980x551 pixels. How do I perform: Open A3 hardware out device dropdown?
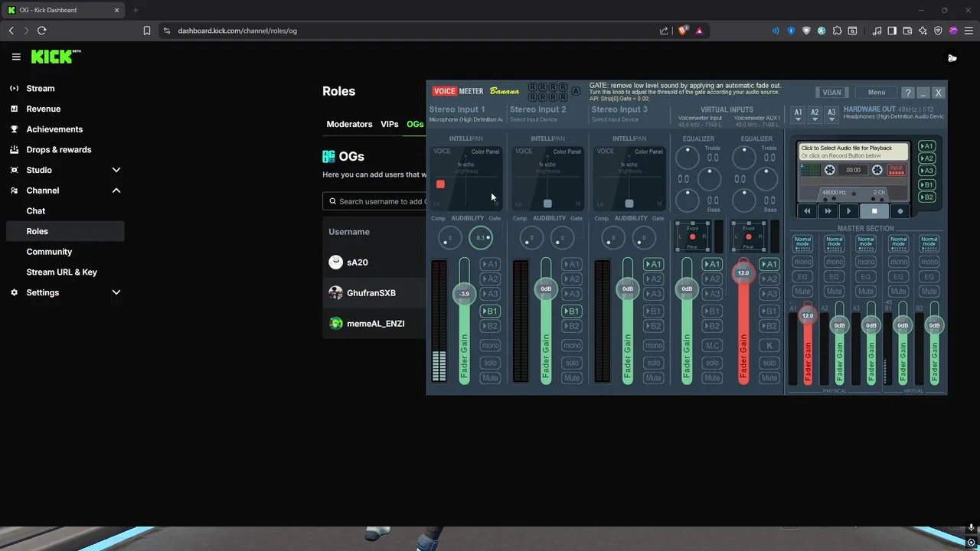tap(831, 115)
